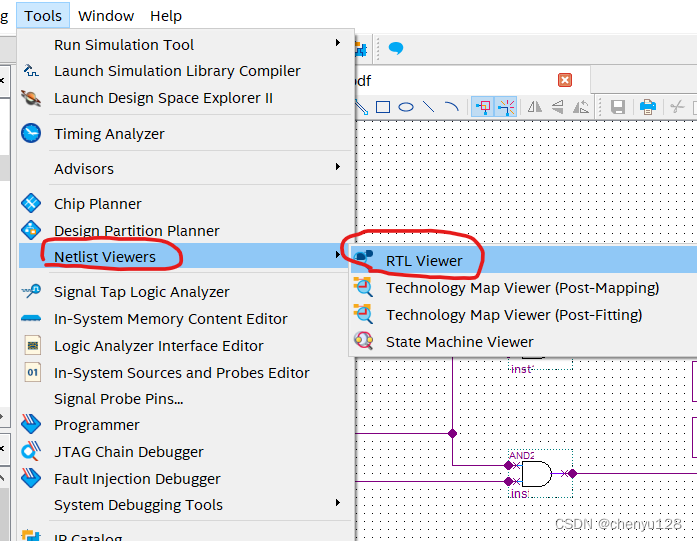
Task: Close the bdf document tab
Action: coord(565,80)
